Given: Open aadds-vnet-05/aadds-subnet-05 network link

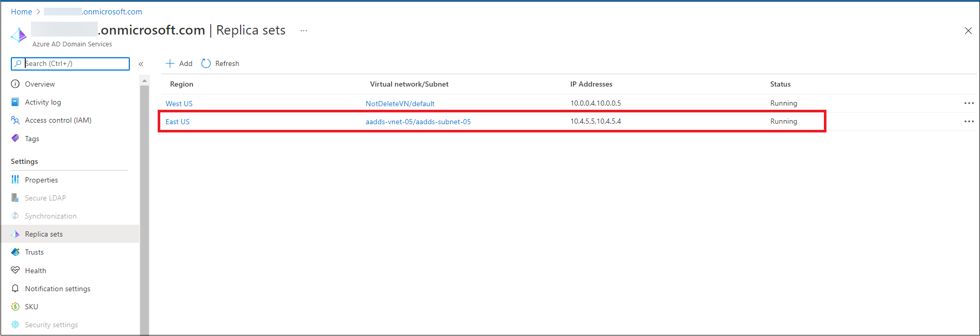Looking at the screenshot, I should [418, 122].
